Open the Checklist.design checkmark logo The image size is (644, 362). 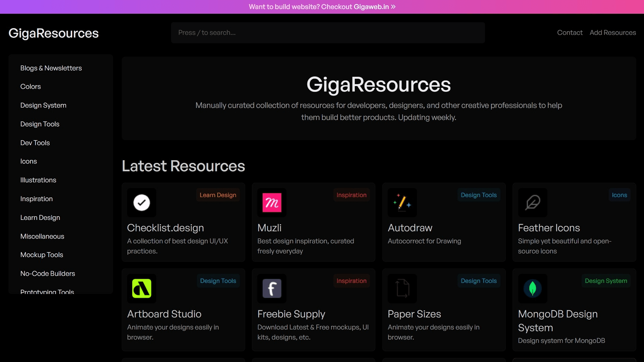tap(142, 202)
